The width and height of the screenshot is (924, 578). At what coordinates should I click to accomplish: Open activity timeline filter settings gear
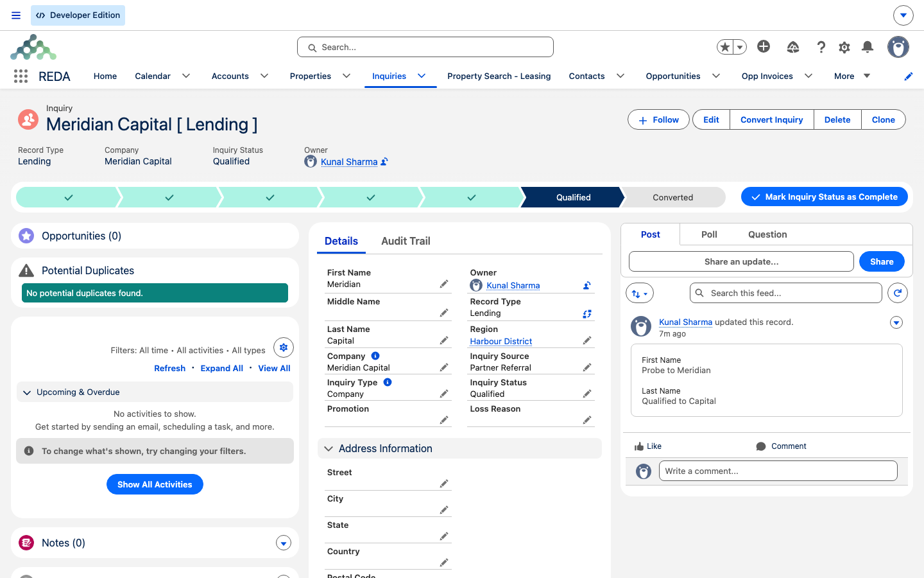pyautogui.click(x=284, y=347)
